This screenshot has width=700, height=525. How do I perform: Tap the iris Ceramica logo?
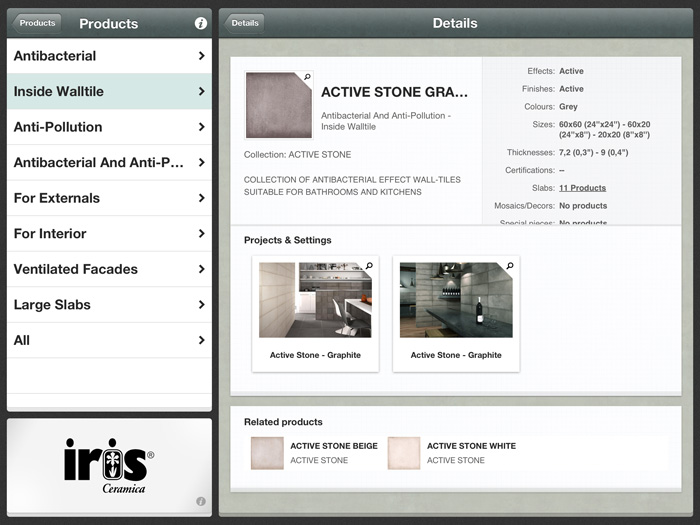click(x=109, y=466)
